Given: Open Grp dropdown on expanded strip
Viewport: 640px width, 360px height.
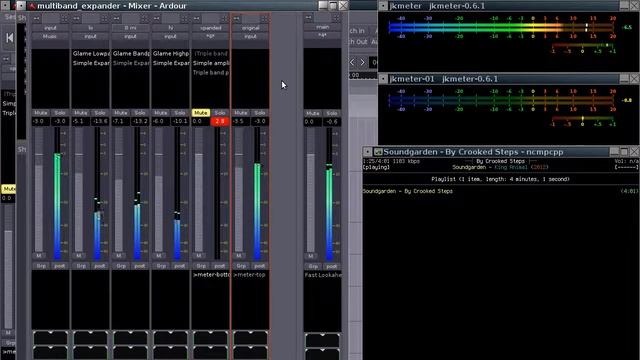Looking at the screenshot, I should 201,266.
